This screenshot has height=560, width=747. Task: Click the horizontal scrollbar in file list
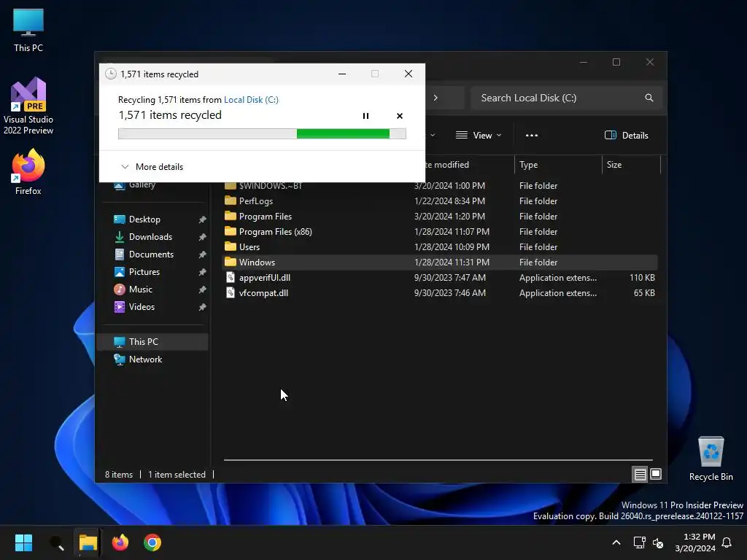click(438, 460)
